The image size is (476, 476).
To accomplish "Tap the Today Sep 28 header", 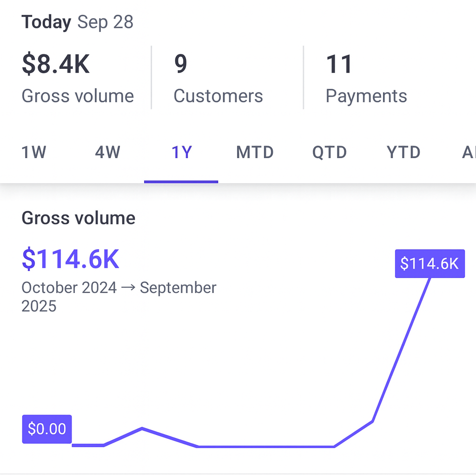I will point(78,22).
